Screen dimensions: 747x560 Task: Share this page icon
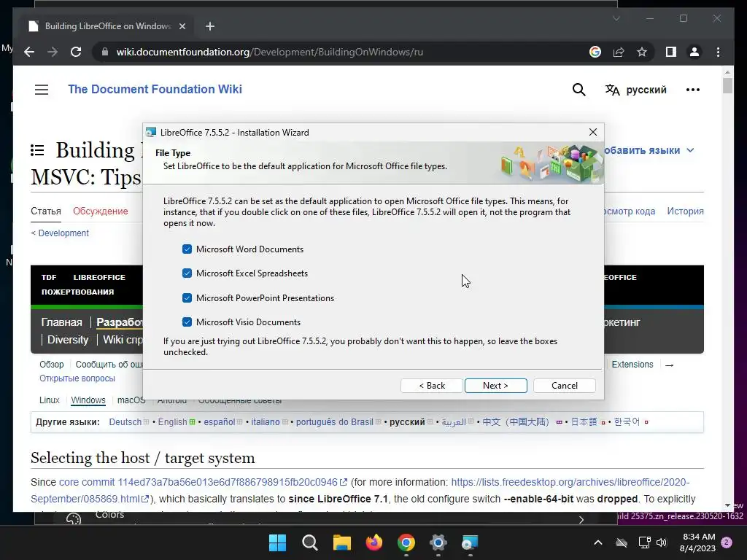coord(619,52)
